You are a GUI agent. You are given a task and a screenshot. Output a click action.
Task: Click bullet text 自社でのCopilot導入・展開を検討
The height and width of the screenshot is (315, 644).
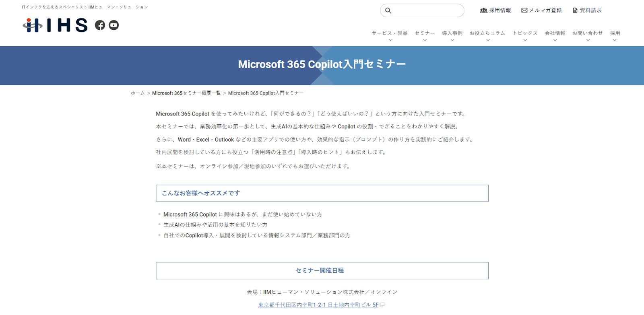(x=257, y=235)
